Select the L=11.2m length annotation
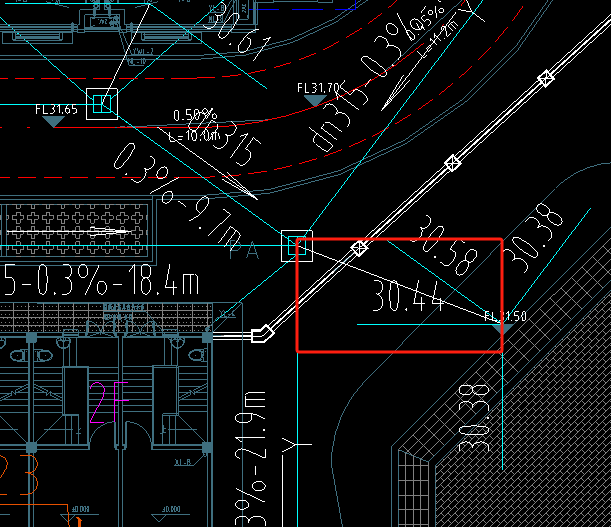 pyautogui.click(x=440, y=38)
